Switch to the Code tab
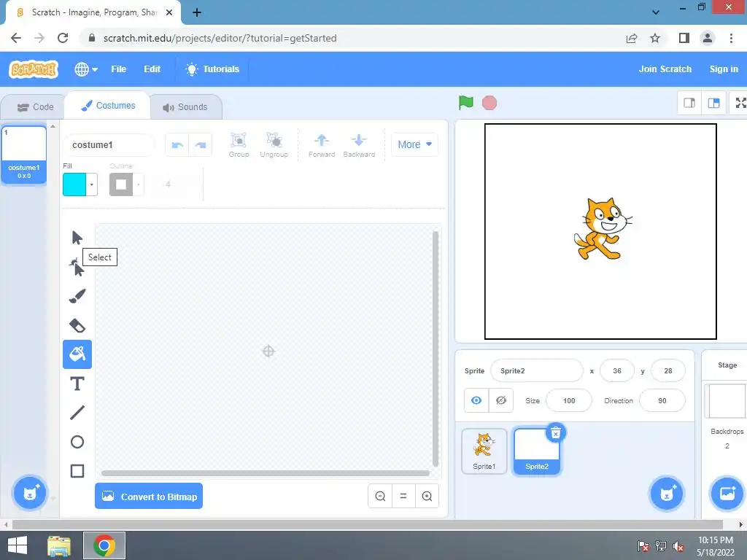Image resolution: width=747 pixels, height=560 pixels. (35, 107)
